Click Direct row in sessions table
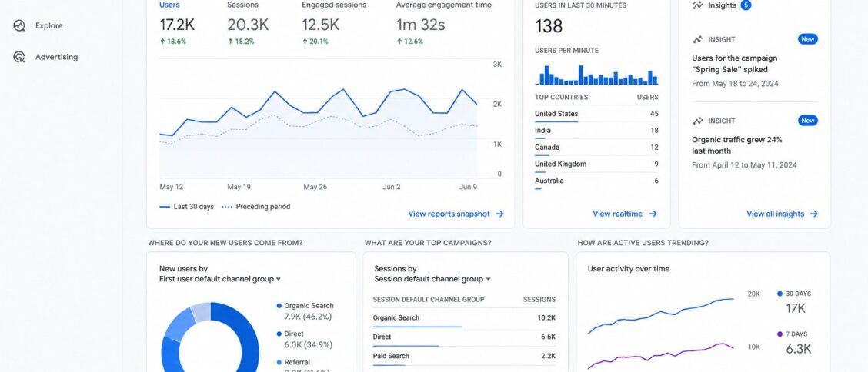Viewport: 868px width, 372px height. 464,337
